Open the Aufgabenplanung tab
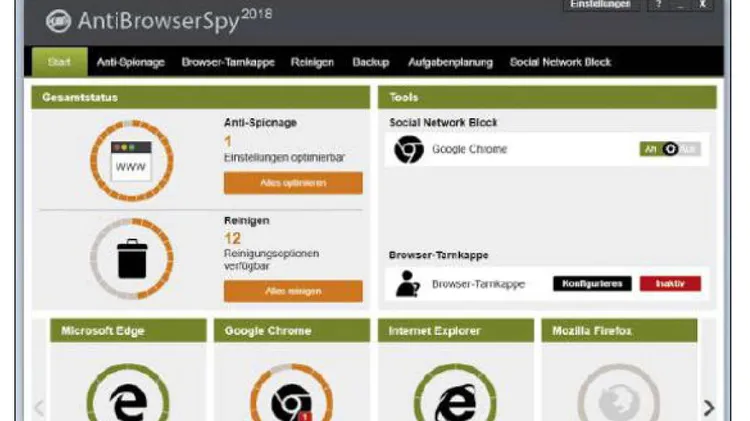This screenshot has height=421, width=750. 450,62
